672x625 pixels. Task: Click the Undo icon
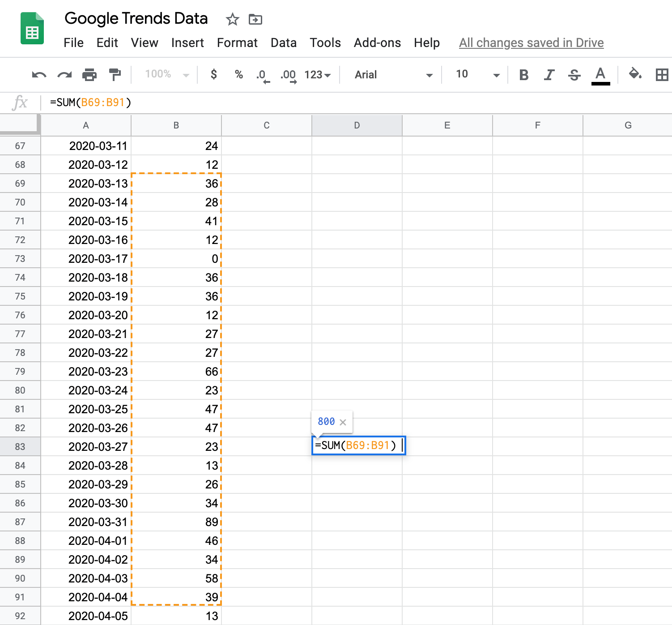click(x=39, y=75)
